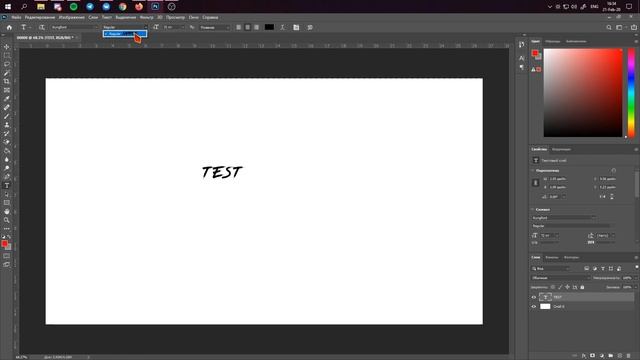Collapse the Transform section in Properties

click(x=533, y=171)
